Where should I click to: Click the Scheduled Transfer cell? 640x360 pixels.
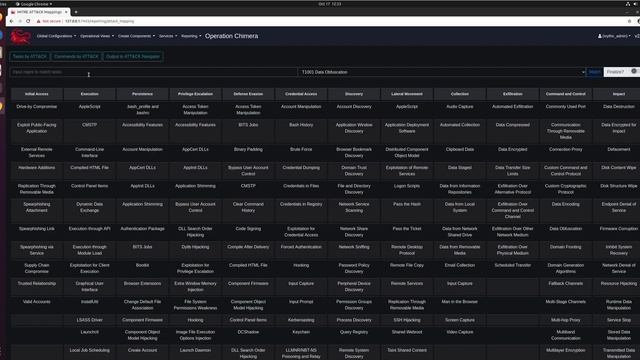tap(513, 268)
